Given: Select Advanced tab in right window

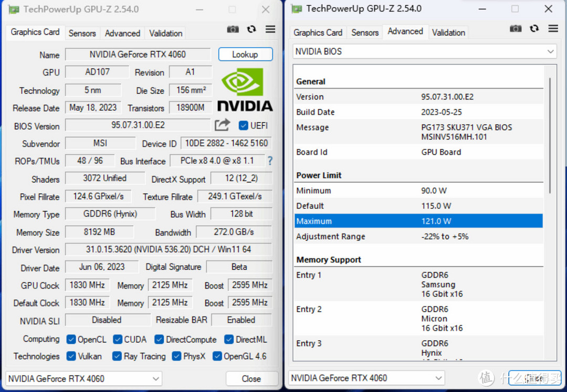Looking at the screenshot, I should pyautogui.click(x=405, y=31).
